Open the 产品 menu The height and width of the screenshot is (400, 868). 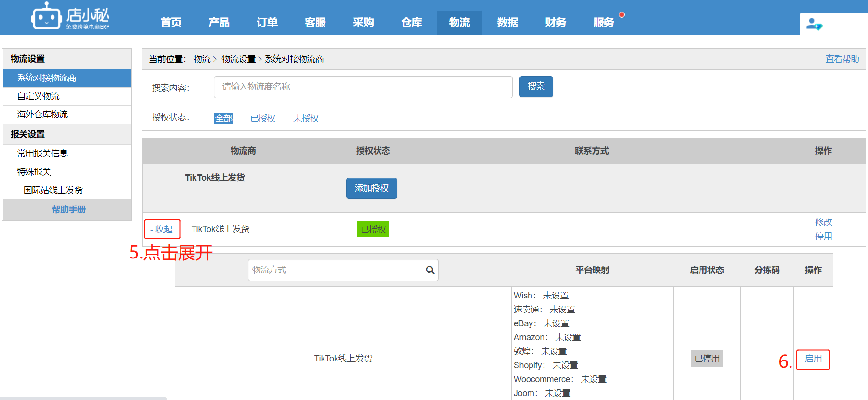click(x=219, y=23)
